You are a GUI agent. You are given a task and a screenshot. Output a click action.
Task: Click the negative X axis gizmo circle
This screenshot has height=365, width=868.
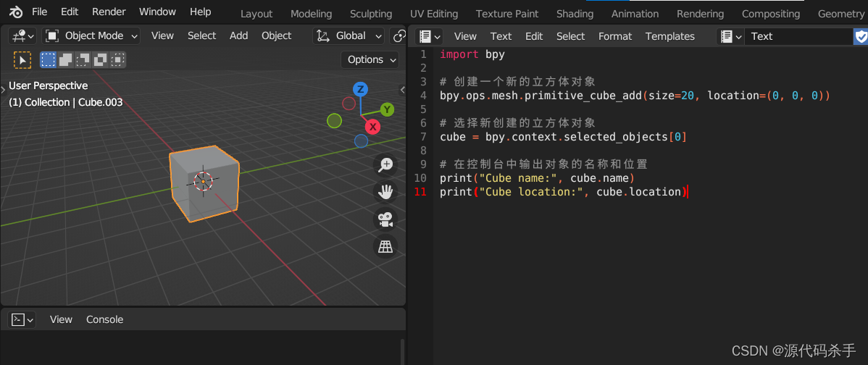349,104
